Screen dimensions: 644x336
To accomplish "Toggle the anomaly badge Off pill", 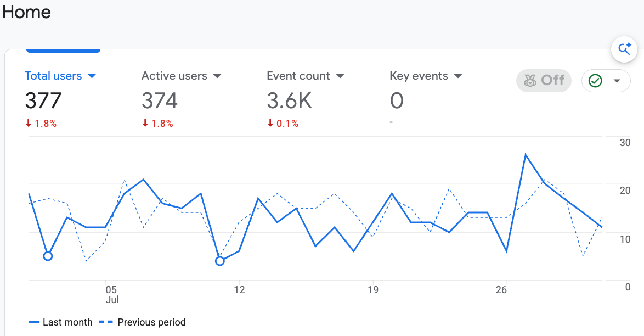I will click(544, 81).
